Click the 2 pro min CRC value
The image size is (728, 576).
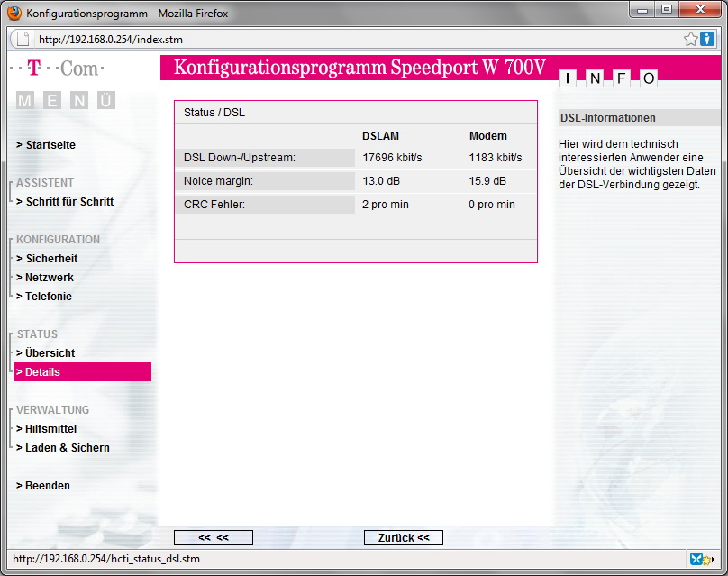click(x=386, y=205)
